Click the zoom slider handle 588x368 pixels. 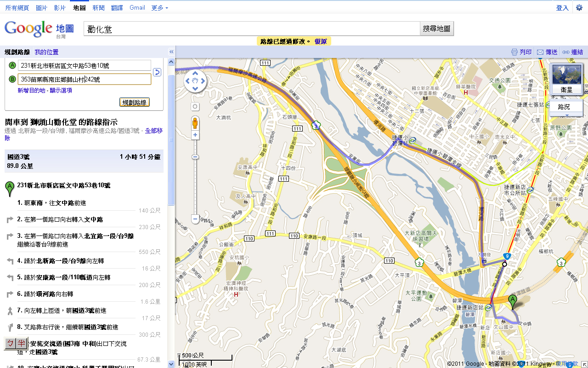point(195,157)
